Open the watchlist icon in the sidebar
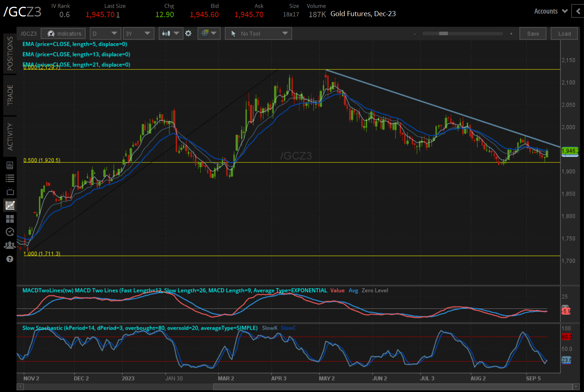 [10, 178]
